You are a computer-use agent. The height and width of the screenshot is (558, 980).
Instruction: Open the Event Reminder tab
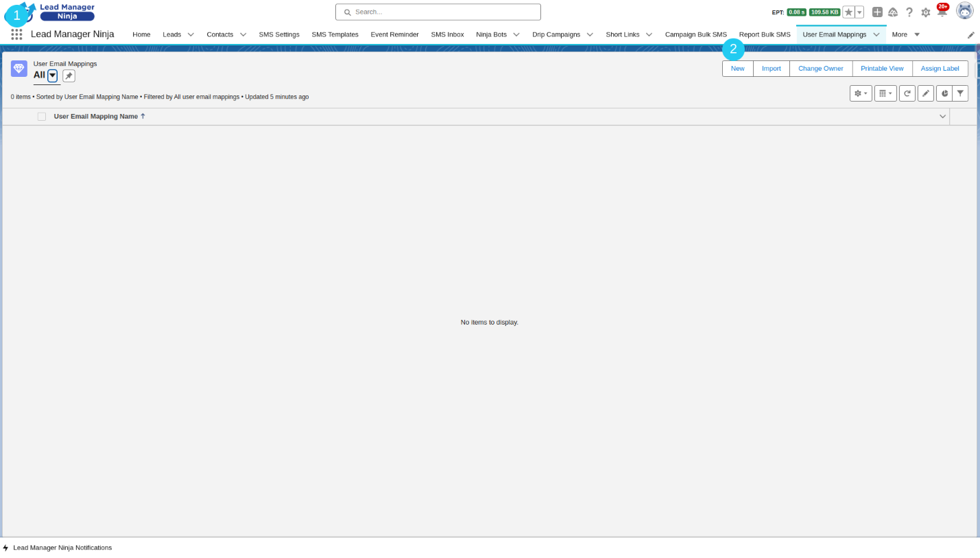[394, 34]
